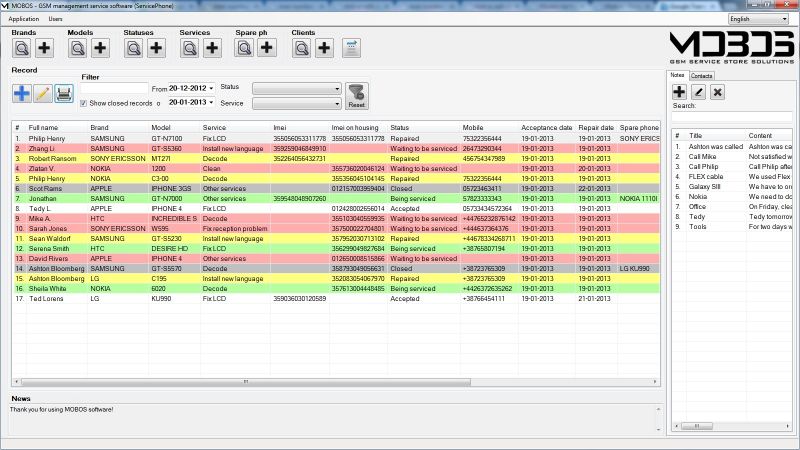Delete the selected note with X icon

coord(717,92)
